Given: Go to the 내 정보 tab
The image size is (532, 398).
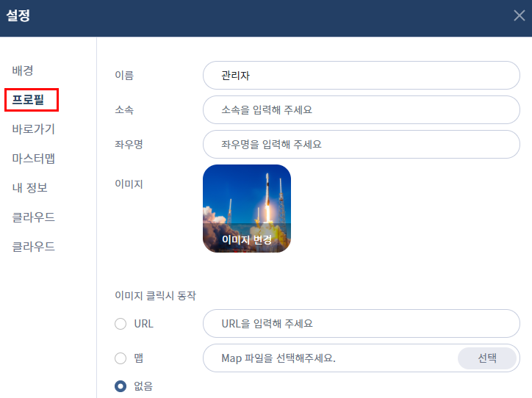Looking at the screenshot, I should pos(30,188).
